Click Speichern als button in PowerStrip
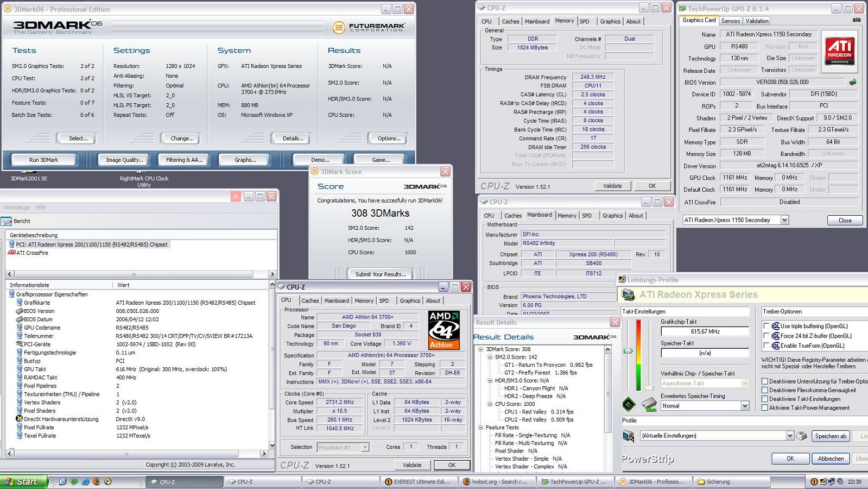Image resolution: width=868 pixels, height=489 pixels. 831,436
